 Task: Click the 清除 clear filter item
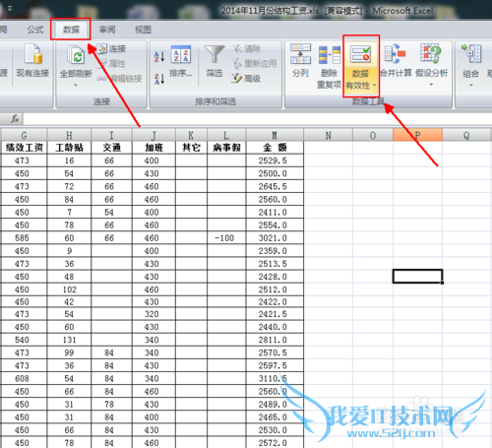point(247,49)
